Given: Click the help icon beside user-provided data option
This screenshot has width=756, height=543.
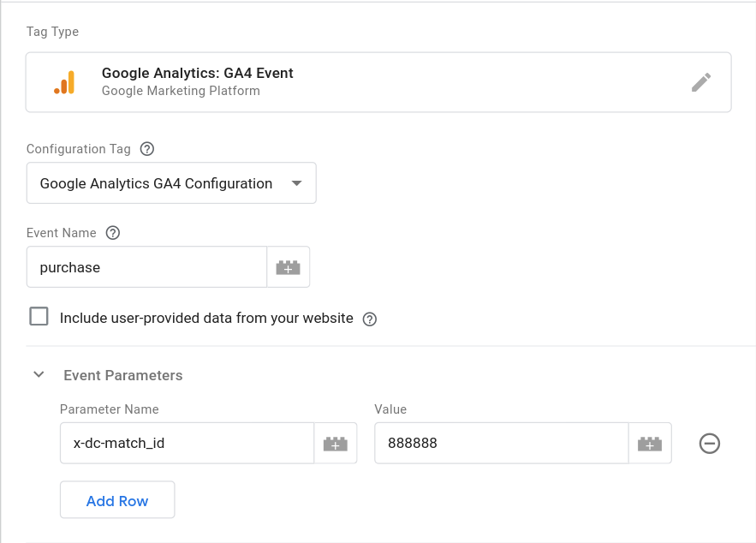Looking at the screenshot, I should pyautogui.click(x=369, y=318).
